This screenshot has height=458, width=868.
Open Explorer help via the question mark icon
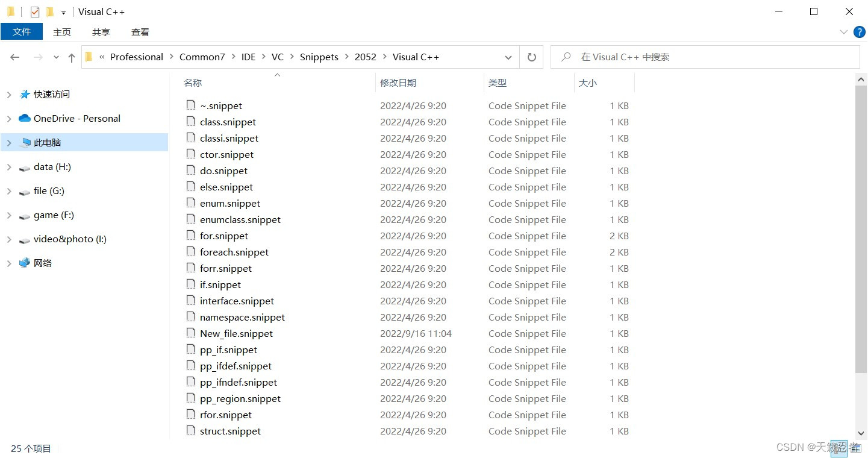click(x=859, y=32)
